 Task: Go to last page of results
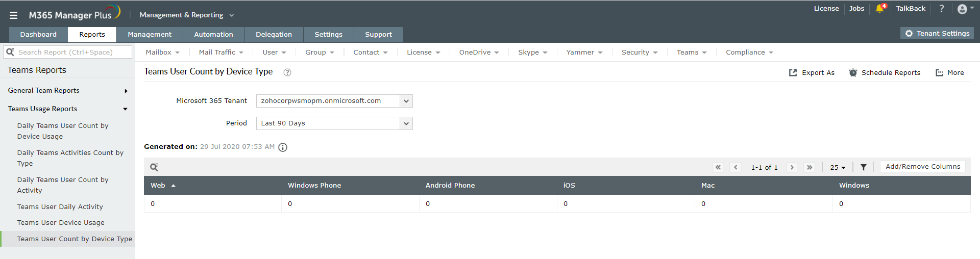coord(810,167)
